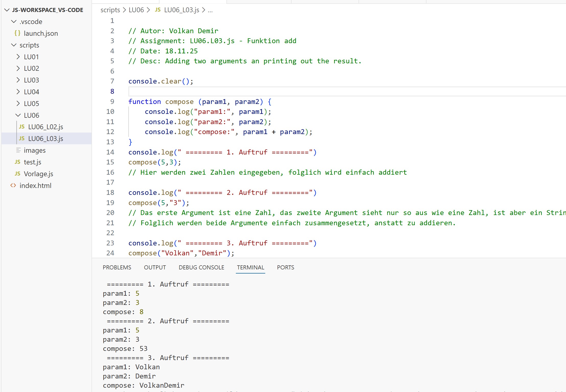Select the PORTS tab
The height and width of the screenshot is (392, 566).
point(285,267)
